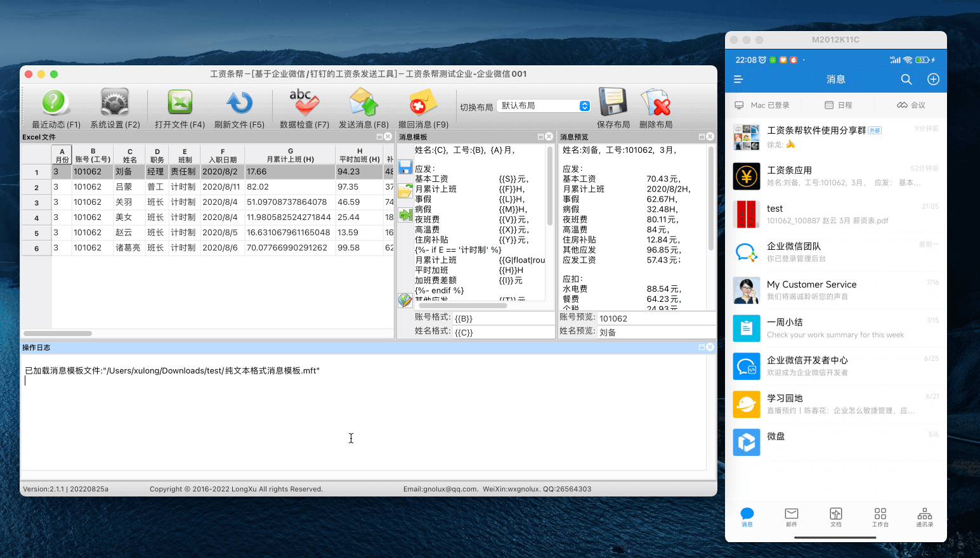The height and width of the screenshot is (558, 980).
Task: Open 工资条帮软件使用分享群 group chat
Action: [x=836, y=136]
